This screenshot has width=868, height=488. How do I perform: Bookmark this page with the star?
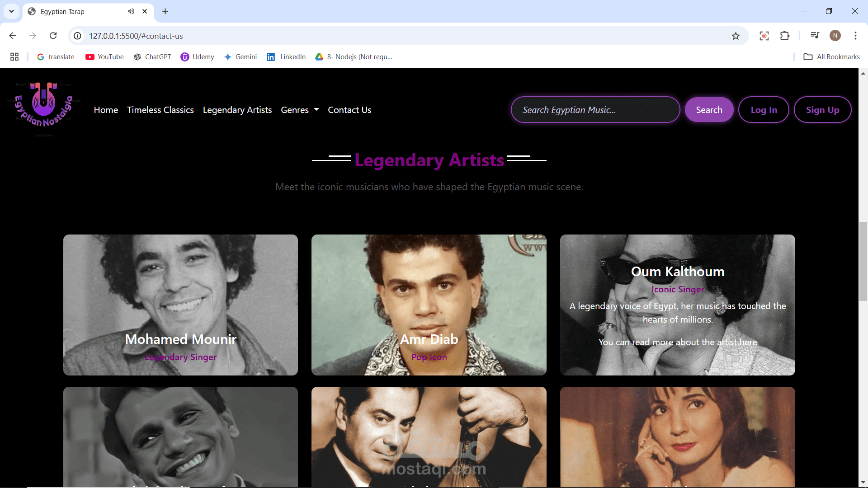click(736, 36)
